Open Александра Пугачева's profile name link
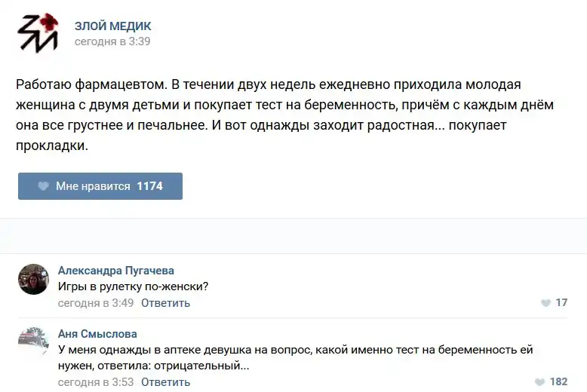The height and width of the screenshot is (392, 587). pos(115,271)
